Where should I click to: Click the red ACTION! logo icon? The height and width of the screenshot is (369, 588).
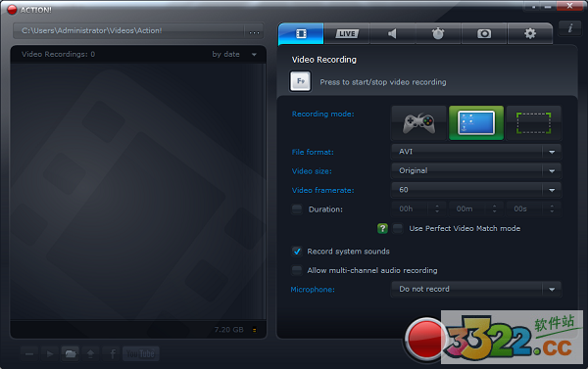tap(12, 10)
